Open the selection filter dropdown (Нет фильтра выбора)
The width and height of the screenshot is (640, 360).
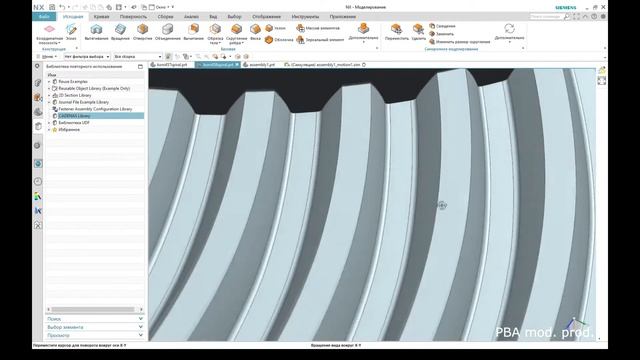(x=87, y=56)
